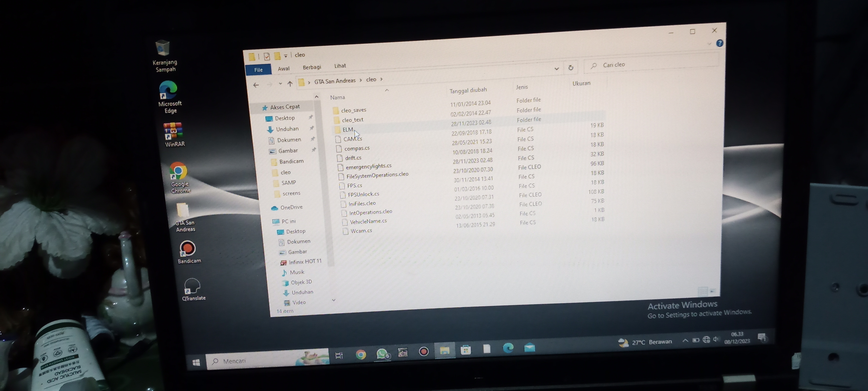Open WhatsApp from the taskbar

382,354
